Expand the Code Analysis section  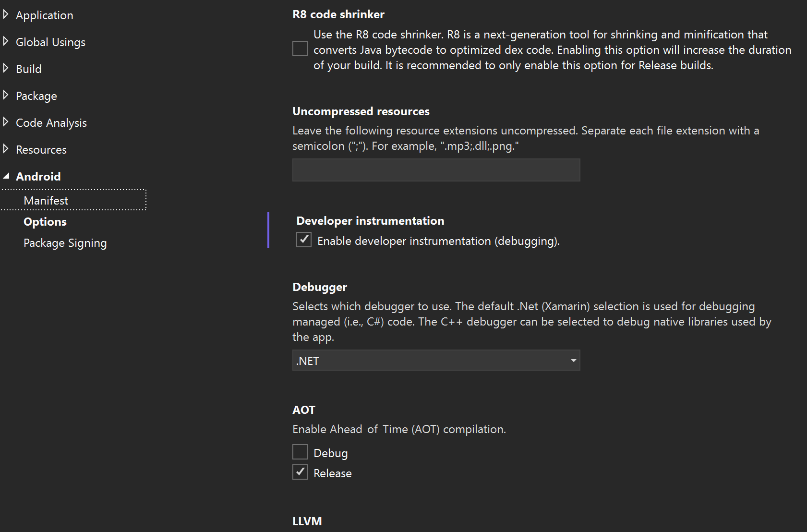6,122
